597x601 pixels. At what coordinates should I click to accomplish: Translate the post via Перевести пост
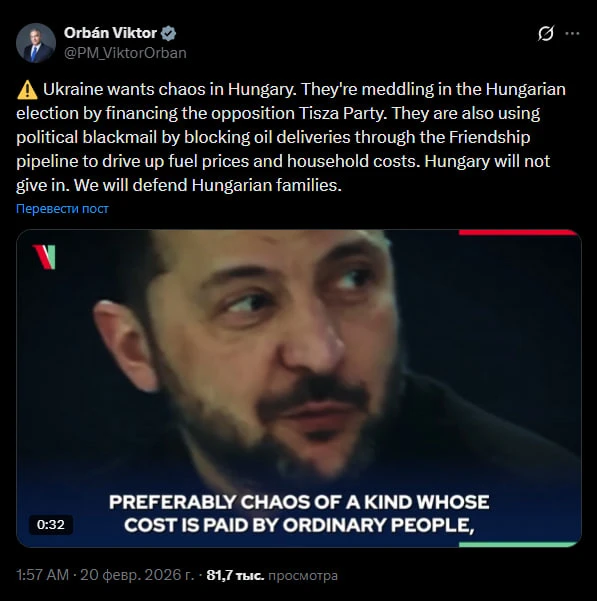coord(62,209)
